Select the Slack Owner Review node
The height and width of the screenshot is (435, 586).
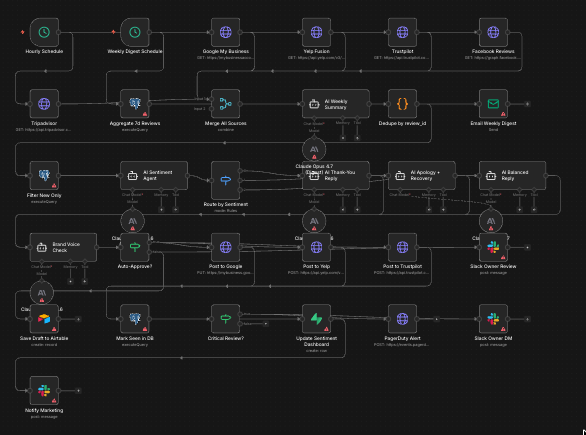[493, 247]
